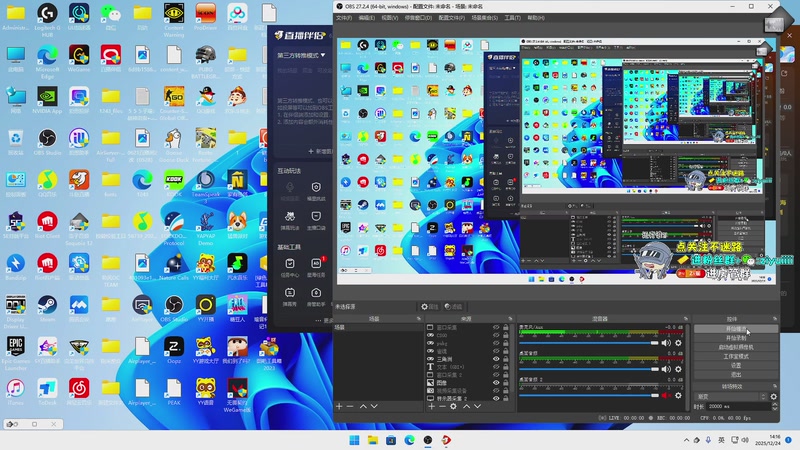800x450 pixels.
Task: Hide the 三角洲 source
Action: point(496,359)
